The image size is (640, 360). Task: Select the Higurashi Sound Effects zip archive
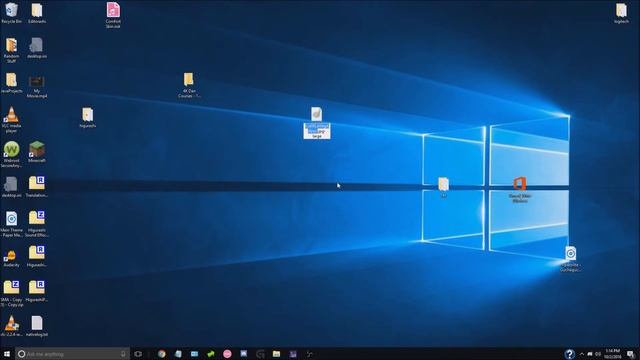tap(37, 224)
